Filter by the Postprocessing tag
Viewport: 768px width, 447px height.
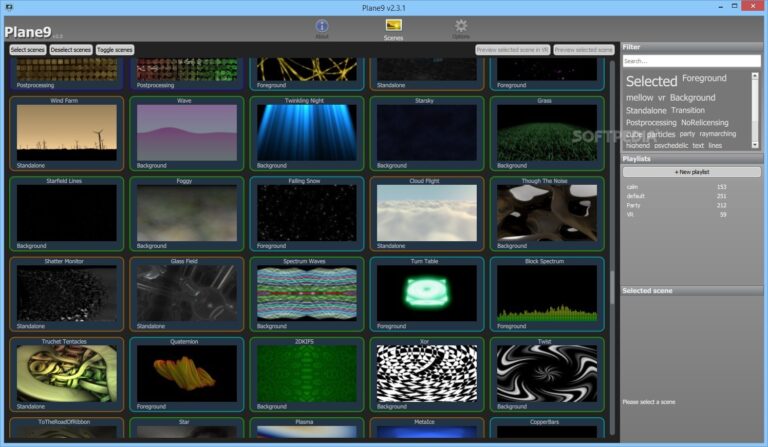tap(651, 122)
